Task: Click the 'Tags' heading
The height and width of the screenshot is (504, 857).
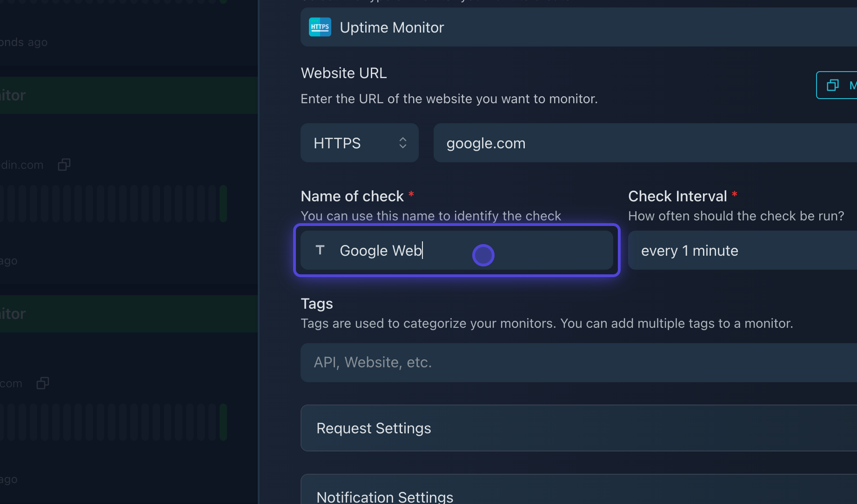Action: (x=317, y=304)
